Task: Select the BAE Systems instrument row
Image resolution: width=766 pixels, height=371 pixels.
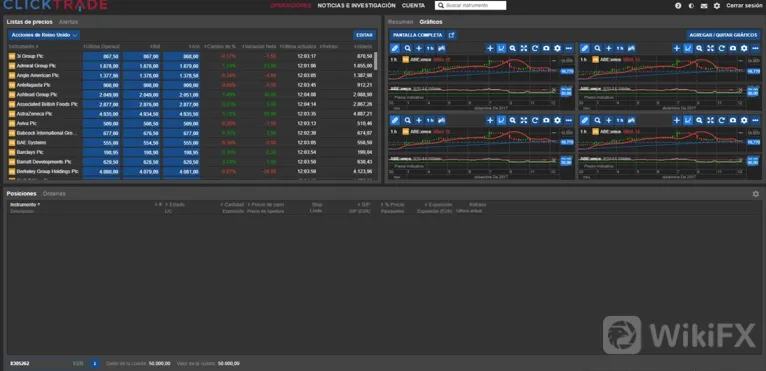Action: click(x=191, y=143)
